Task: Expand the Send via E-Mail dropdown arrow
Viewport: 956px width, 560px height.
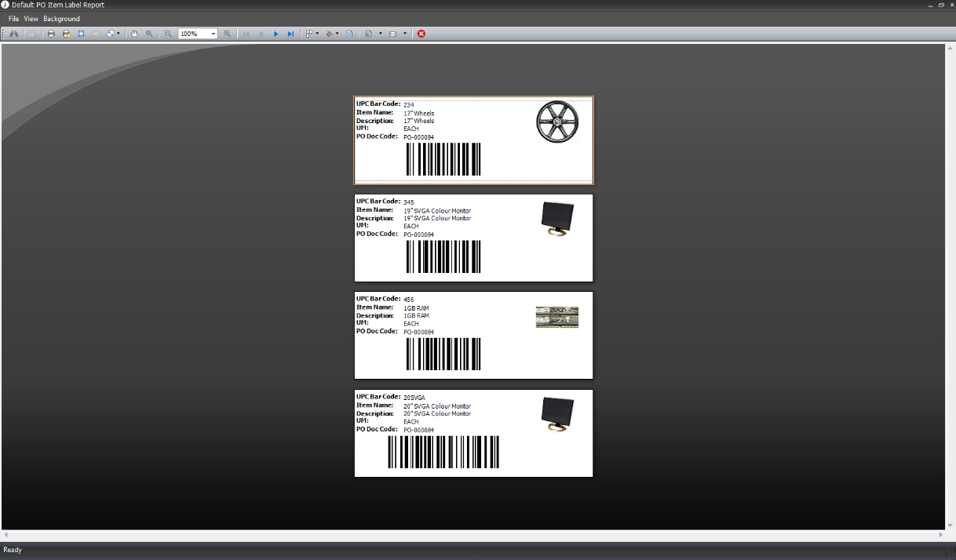Action: (405, 34)
